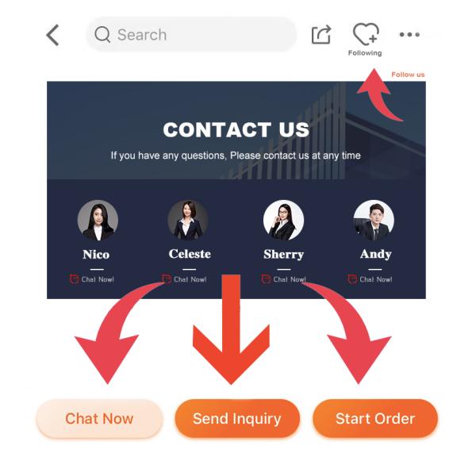Click the chat icon under Nico
This screenshot has width=476, height=476.
point(74,279)
